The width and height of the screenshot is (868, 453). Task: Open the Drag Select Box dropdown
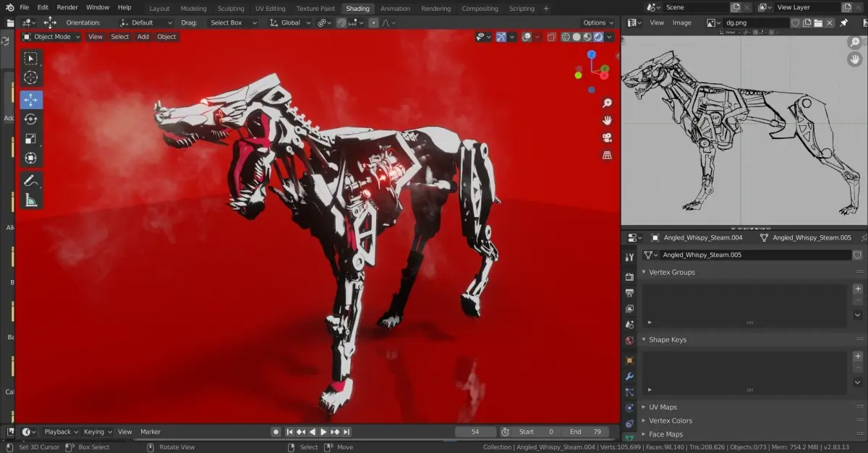(232, 22)
